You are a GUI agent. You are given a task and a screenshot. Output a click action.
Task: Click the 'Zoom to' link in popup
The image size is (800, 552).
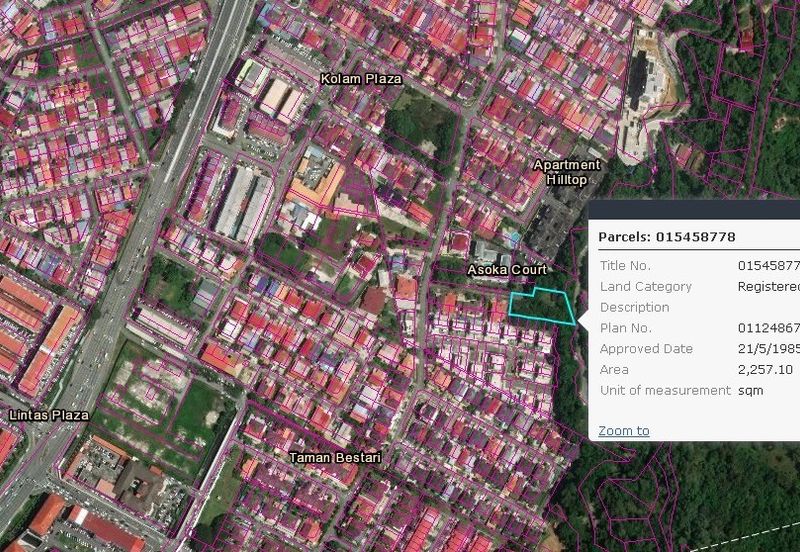coord(624,431)
